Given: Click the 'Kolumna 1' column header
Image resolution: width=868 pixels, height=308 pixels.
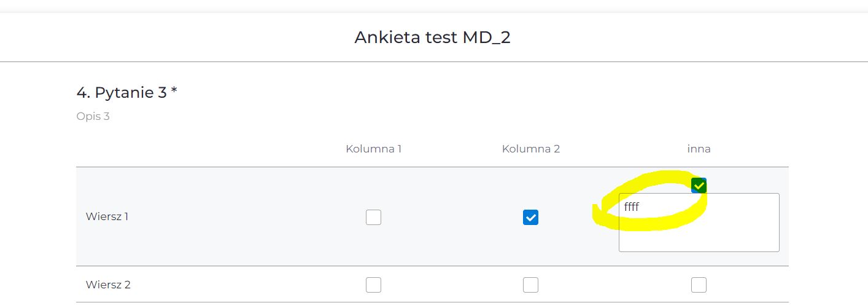Looking at the screenshot, I should click(373, 149).
